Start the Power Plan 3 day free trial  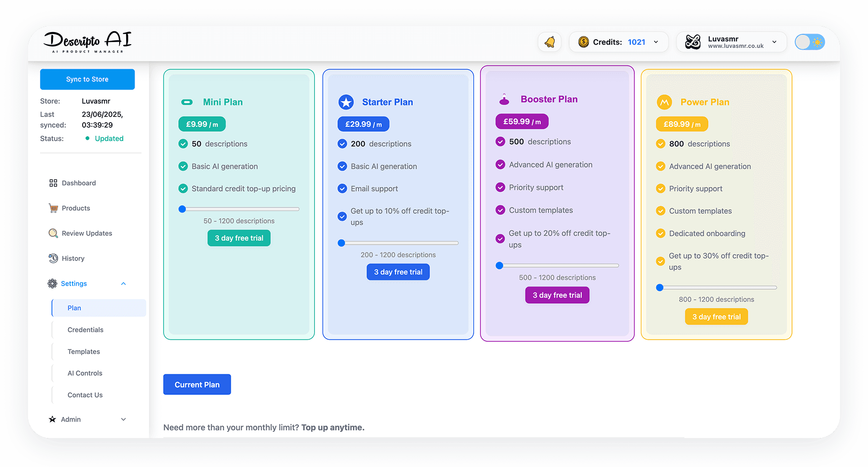coord(716,316)
